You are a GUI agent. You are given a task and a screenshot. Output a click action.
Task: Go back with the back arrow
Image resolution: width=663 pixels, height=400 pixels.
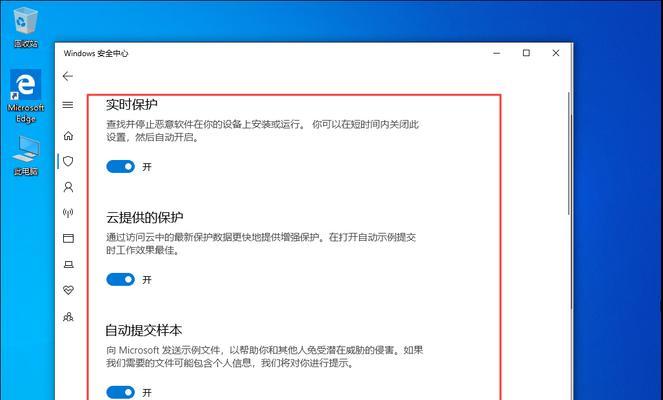click(x=68, y=77)
